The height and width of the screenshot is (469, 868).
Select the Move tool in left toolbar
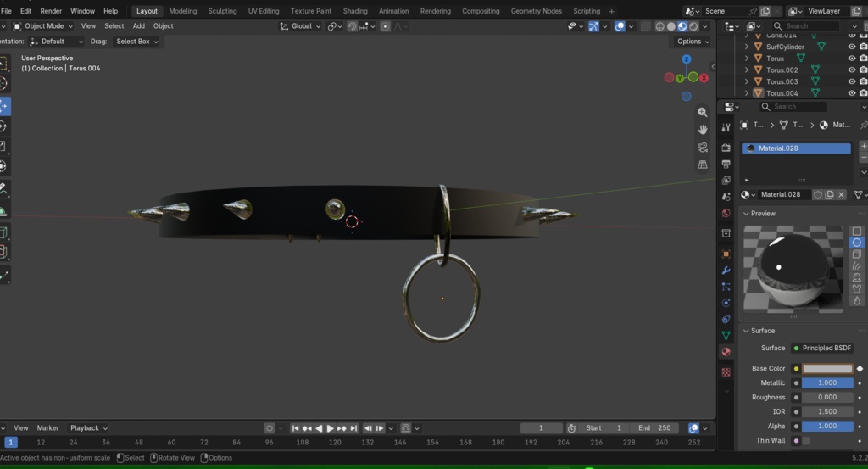click(x=4, y=106)
